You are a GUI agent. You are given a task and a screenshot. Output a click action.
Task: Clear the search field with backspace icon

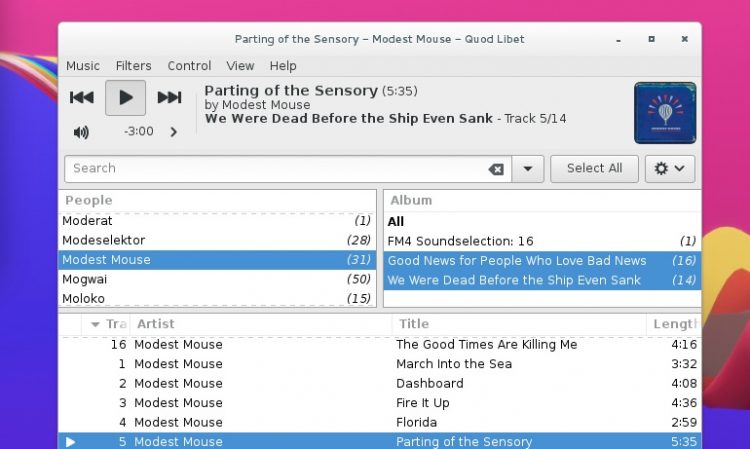[x=496, y=169]
